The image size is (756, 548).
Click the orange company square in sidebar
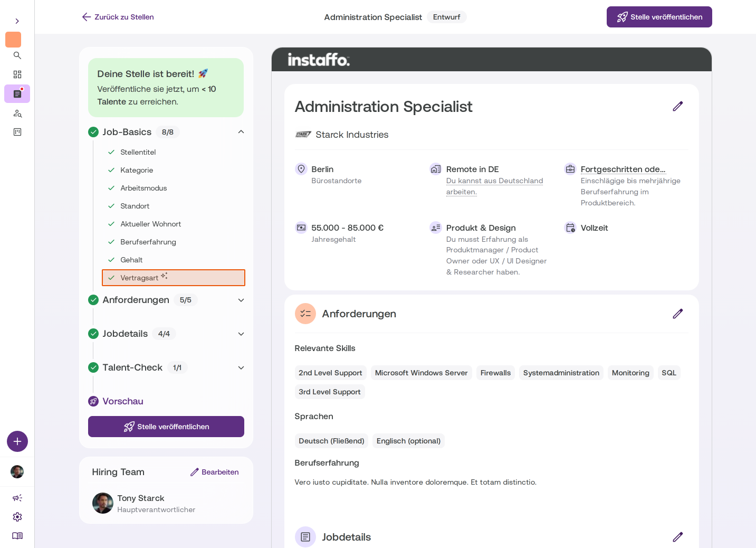(13, 40)
